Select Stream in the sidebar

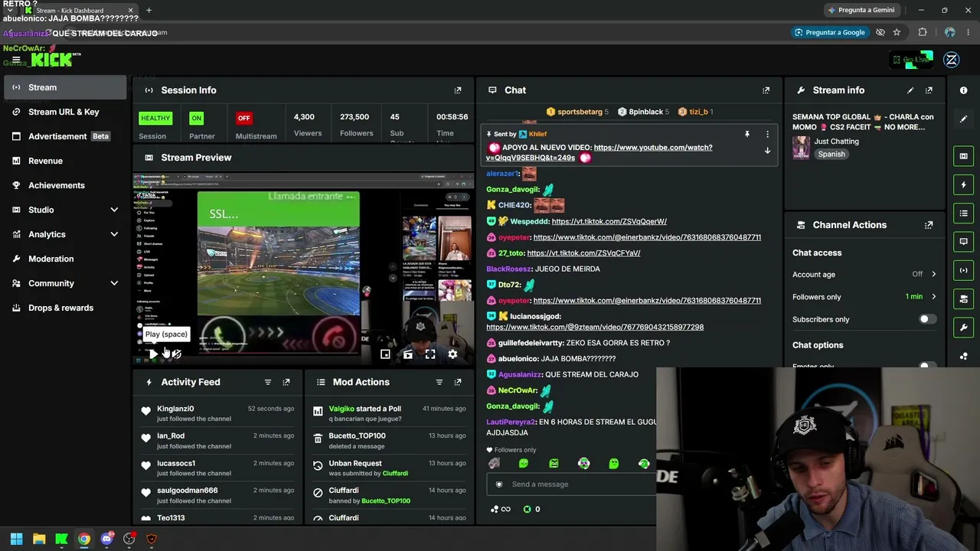click(64, 87)
